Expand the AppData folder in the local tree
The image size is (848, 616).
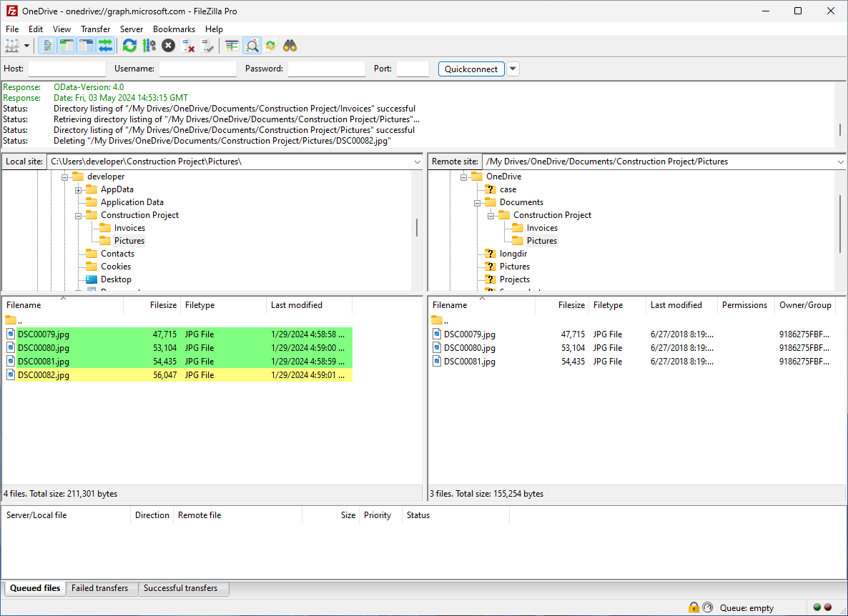79,189
